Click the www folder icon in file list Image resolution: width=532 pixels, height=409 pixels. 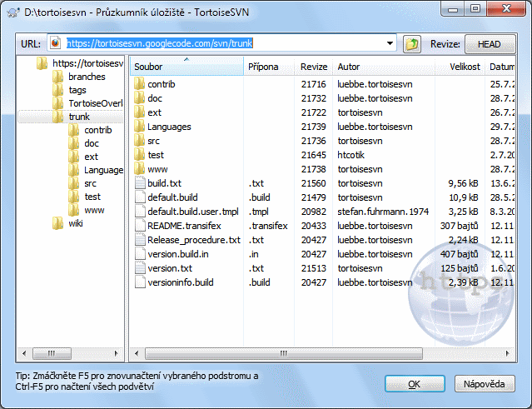click(139, 169)
